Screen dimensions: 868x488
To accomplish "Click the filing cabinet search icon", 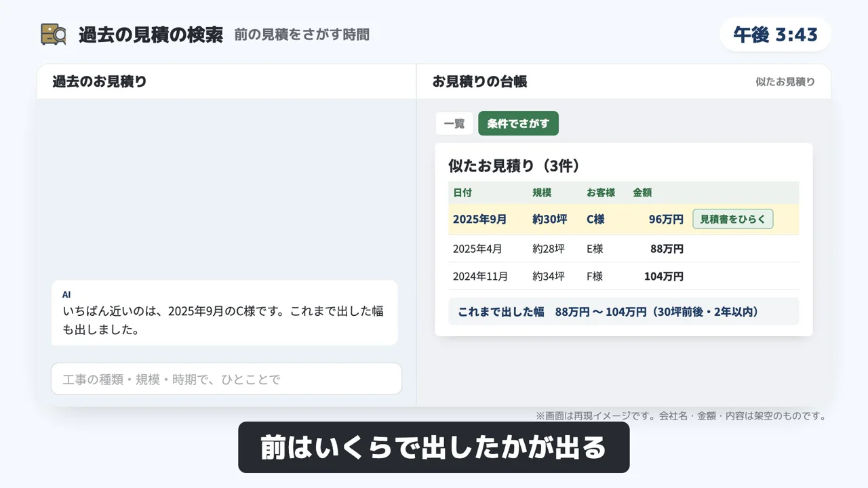I will (54, 35).
